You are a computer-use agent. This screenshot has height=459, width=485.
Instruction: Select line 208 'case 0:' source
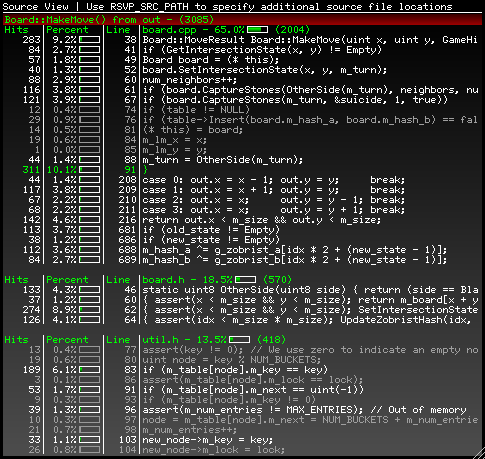click(274, 180)
